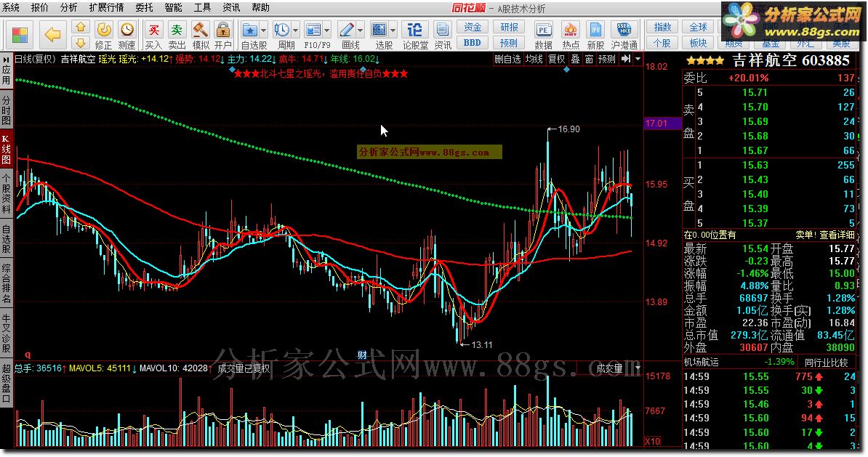Click the up arrow toolbar icon
Screen dimensions: 868x457
coord(81,27)
